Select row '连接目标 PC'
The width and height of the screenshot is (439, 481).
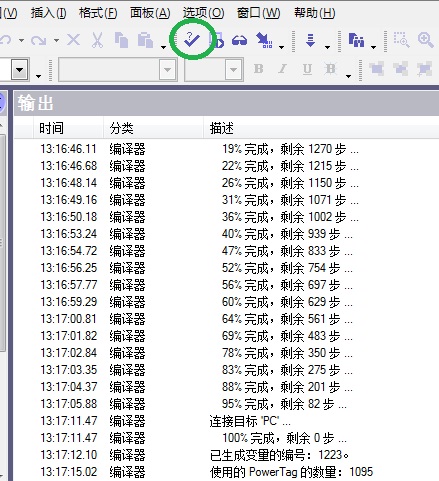pos(227,421)
